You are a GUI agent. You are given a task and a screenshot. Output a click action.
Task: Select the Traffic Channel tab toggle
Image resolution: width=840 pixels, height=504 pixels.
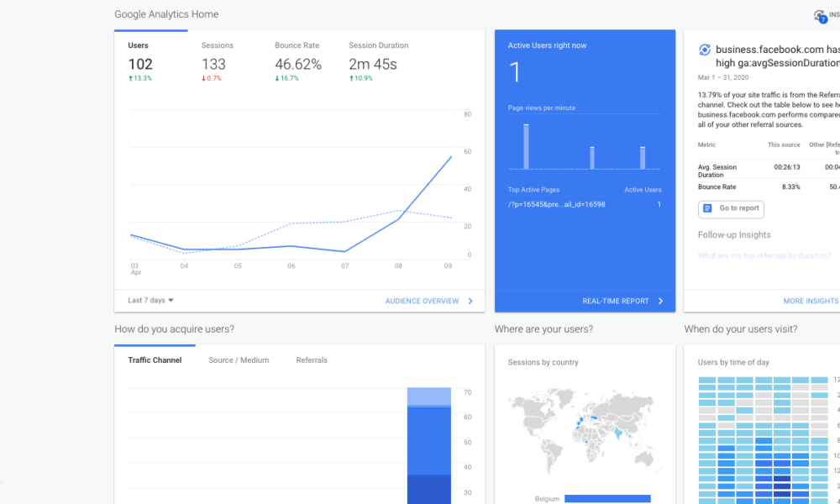[x=155, y=360]
